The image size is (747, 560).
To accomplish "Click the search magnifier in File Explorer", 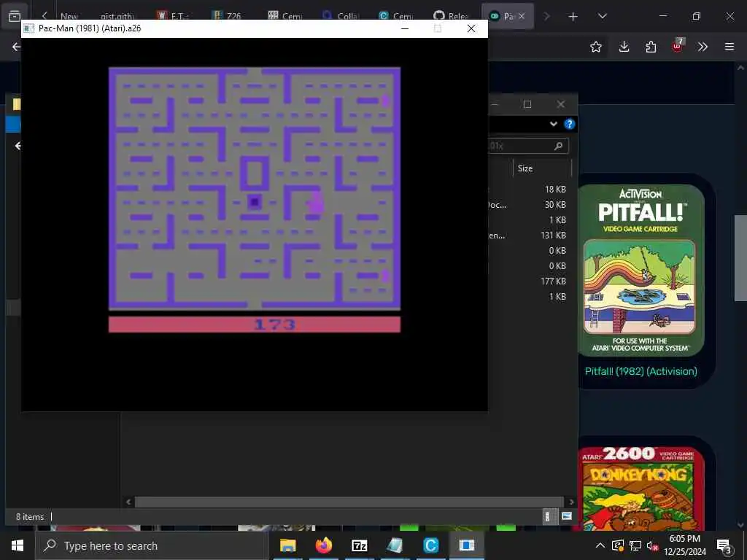I will click(558, 146).
